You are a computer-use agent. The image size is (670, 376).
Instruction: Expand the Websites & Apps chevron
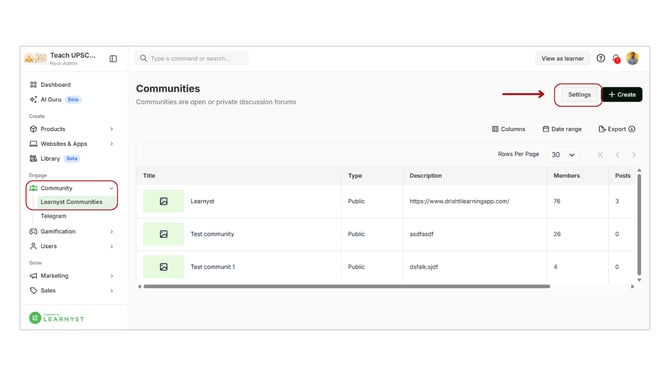click(x=112, y=144)
